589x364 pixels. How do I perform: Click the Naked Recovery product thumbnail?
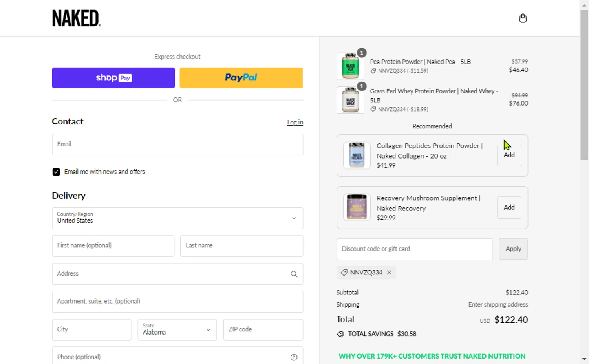(357, 207)
